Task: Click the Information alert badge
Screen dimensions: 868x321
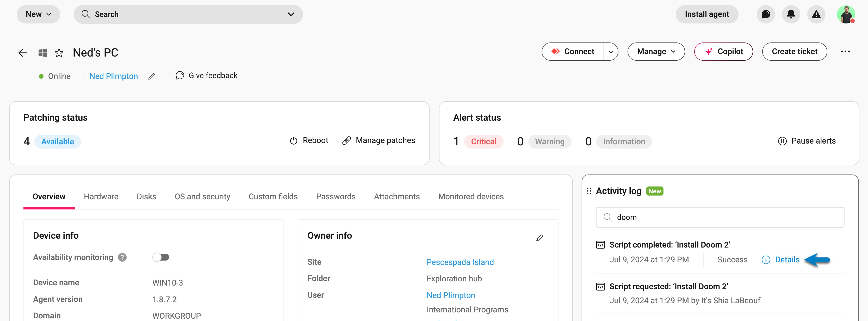Action: 624,142
